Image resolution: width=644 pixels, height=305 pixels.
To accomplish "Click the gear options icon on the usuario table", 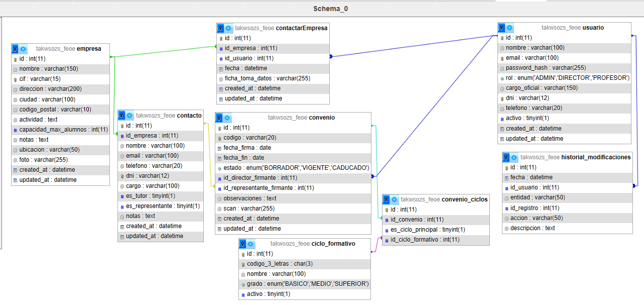I will point(509,28).
